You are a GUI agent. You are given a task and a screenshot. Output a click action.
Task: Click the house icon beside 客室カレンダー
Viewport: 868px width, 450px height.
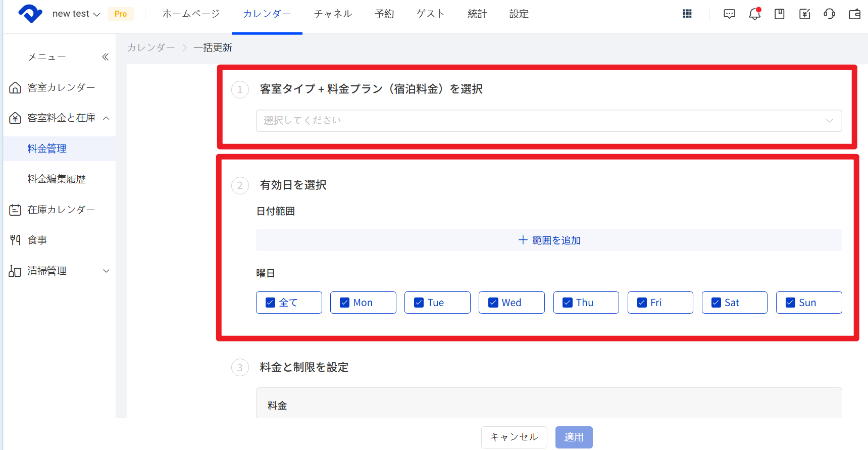point(15,88)
